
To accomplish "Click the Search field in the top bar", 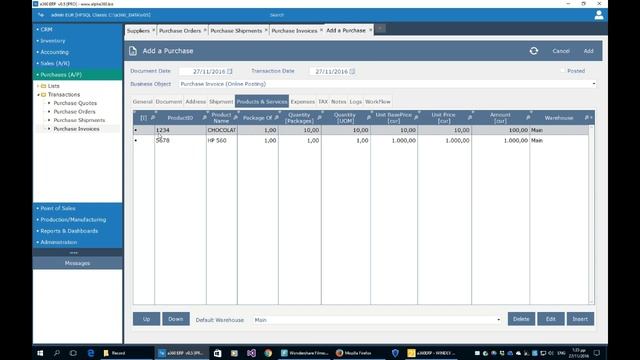I will [x=277, y=15].
